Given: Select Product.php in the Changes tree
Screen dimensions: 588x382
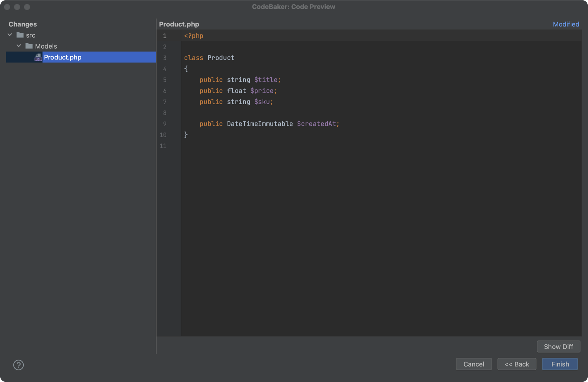Looking at the screenshot, I should [x=81, y=57].
